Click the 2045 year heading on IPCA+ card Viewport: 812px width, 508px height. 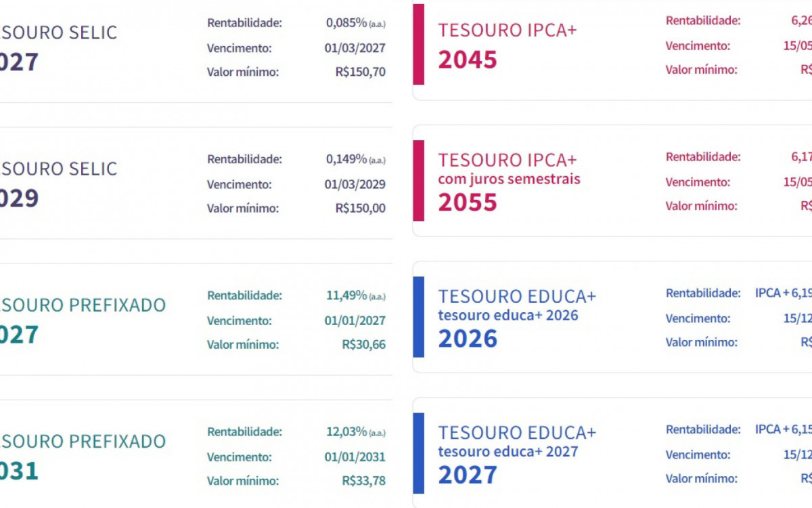tap(467, 60)
